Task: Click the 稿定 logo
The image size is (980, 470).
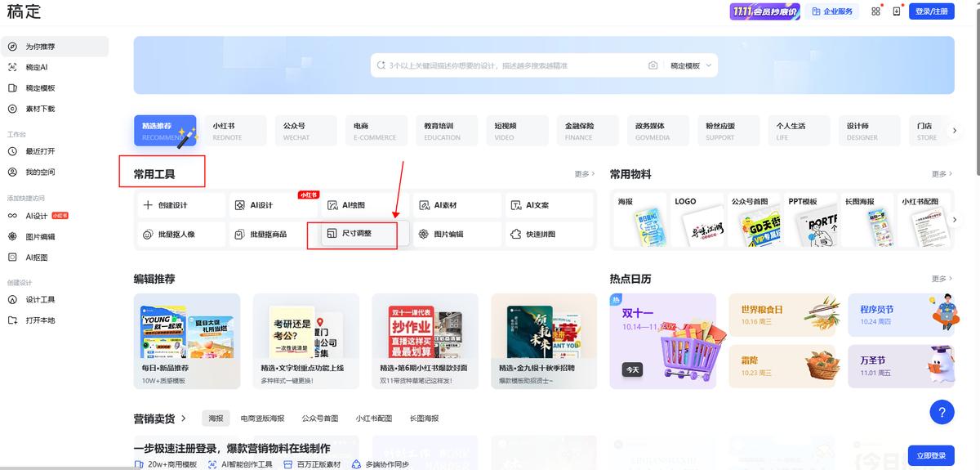Action: 24,11
